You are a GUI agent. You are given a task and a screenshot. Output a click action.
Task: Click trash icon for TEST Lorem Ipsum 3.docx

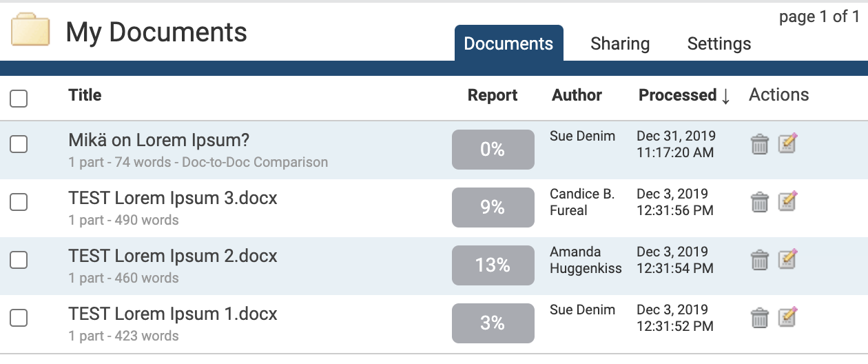tap(759, 203)
